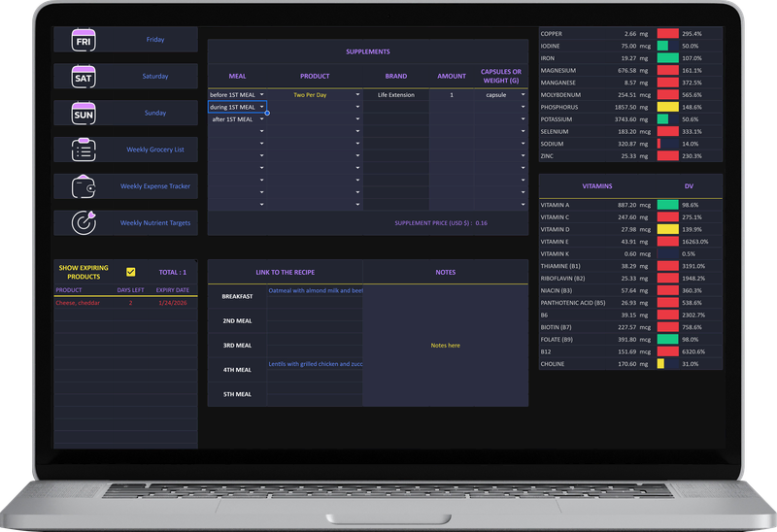Open the 'during 1ST MEAL' meal dropdown

pos(261,107)
